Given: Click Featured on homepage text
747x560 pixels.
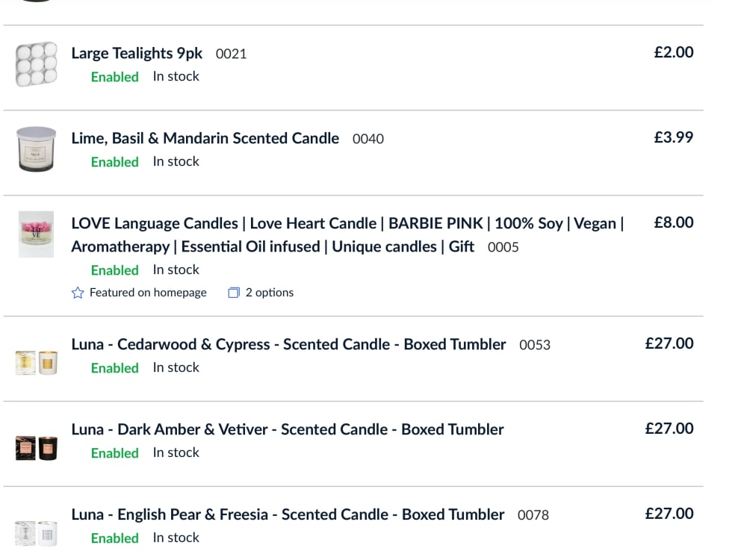Looking at the screenshot, I should tap(148, 293).
